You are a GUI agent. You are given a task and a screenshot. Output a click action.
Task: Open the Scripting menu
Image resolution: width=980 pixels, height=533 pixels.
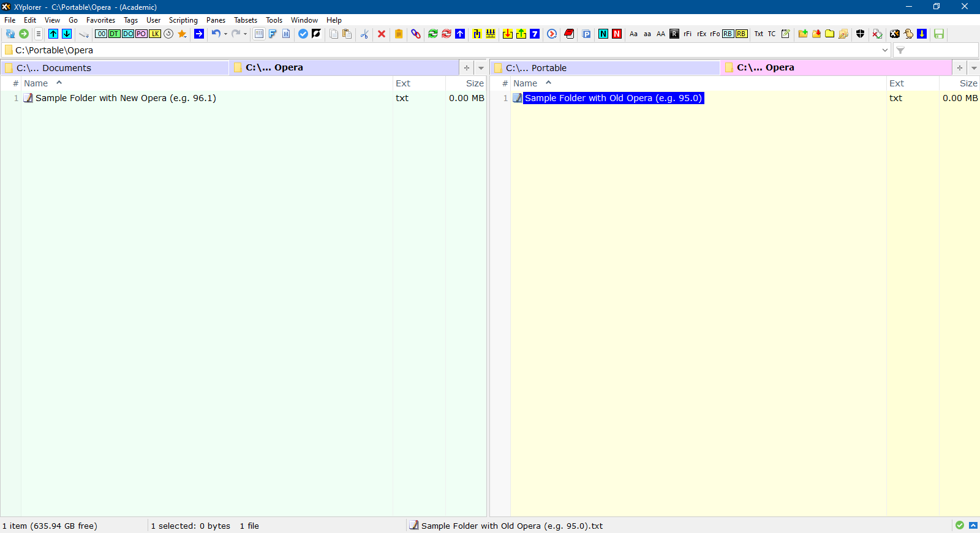click(x=183, y=20)
